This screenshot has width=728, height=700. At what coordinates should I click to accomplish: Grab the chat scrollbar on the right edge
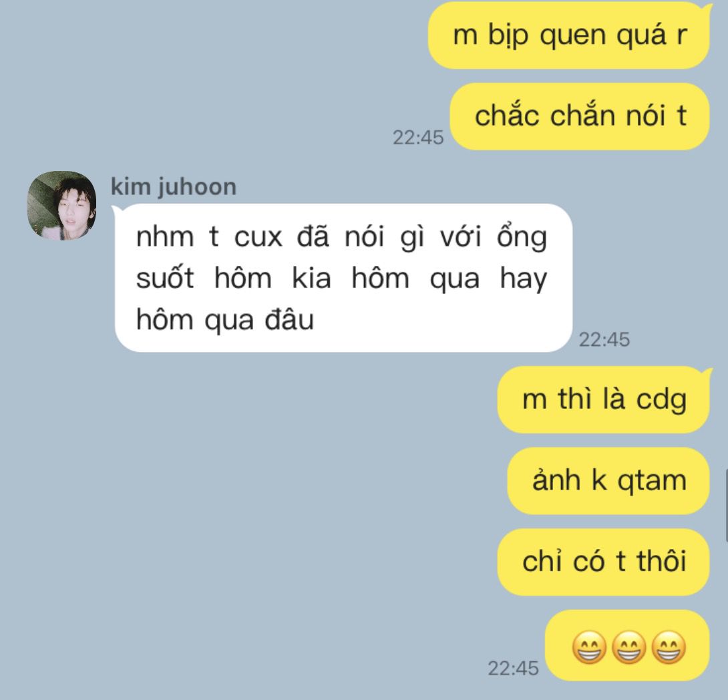(726, 506)
